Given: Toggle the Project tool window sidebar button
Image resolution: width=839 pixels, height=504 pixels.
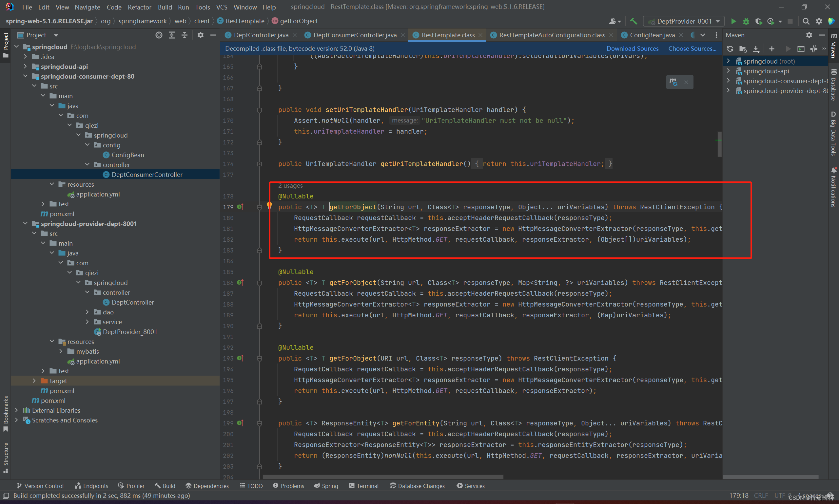Looking at the screenshot, I should (x=6, y=44).
